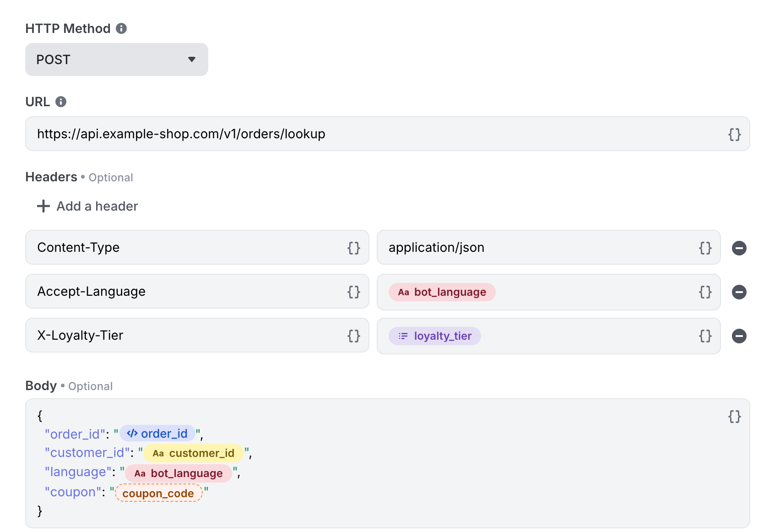Select the customer_id variable chip in body
This screenshot has width=769, height=532.
pyautogui.click(x=194, y=453)
